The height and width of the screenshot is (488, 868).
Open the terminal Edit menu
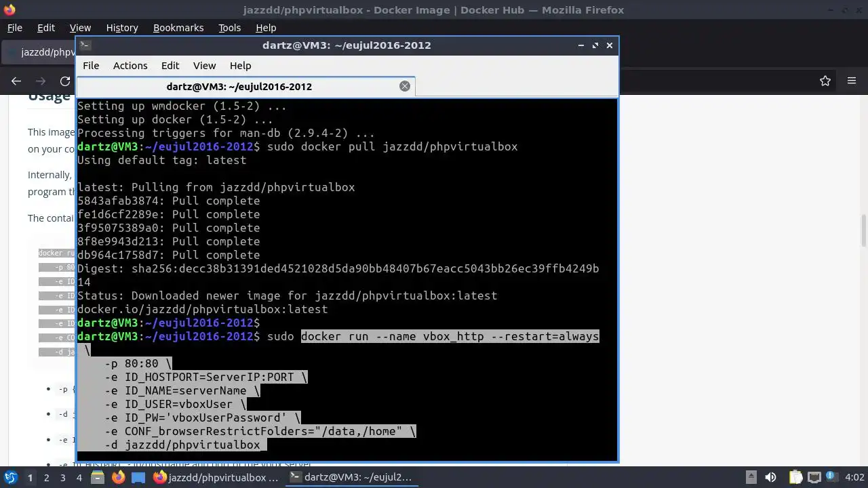tap(170, 66)
